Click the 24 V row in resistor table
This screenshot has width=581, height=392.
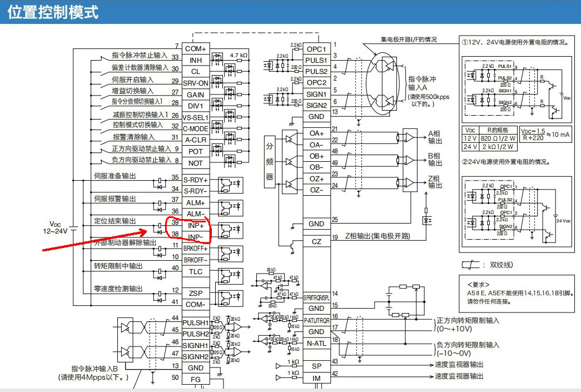[x=489, y=147]
